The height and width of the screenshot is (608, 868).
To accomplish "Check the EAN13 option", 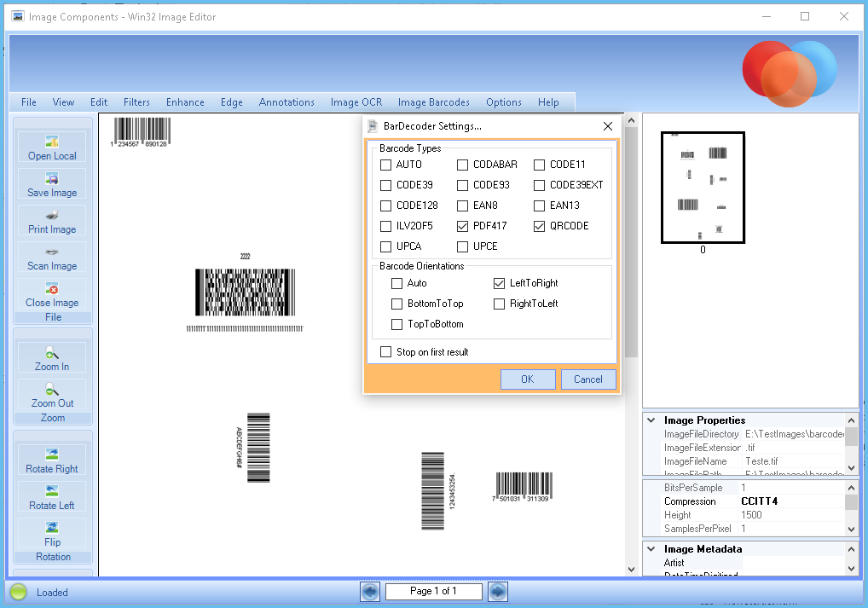I will point(539,206).
